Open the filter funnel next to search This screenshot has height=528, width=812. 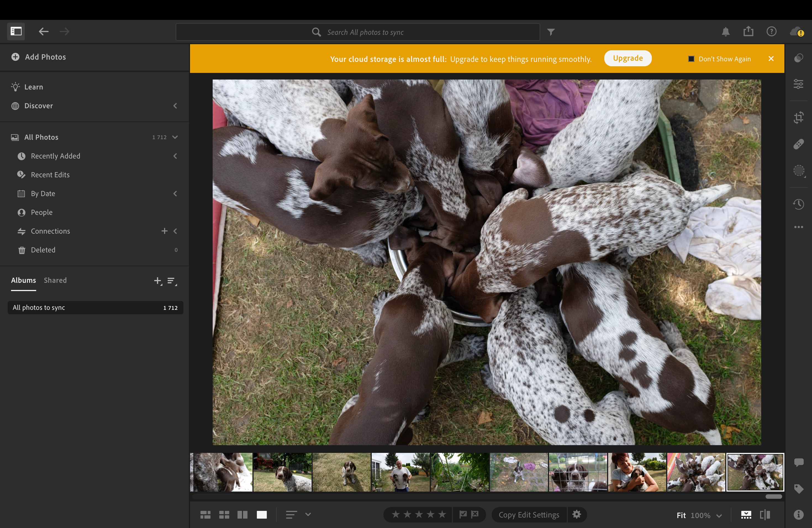551,32
